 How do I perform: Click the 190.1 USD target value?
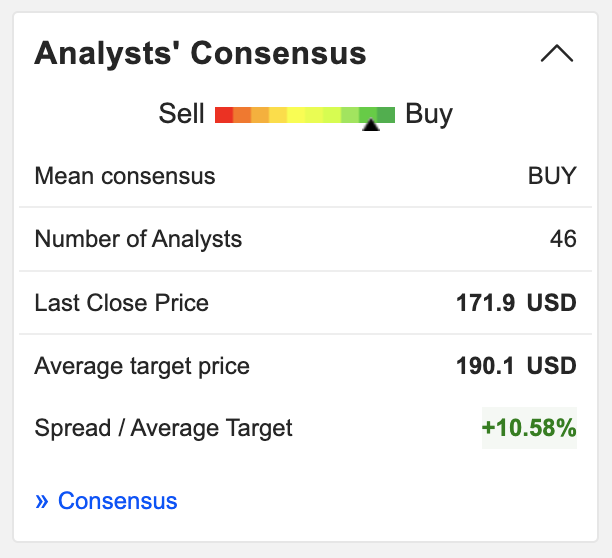(x=516, y=366)
